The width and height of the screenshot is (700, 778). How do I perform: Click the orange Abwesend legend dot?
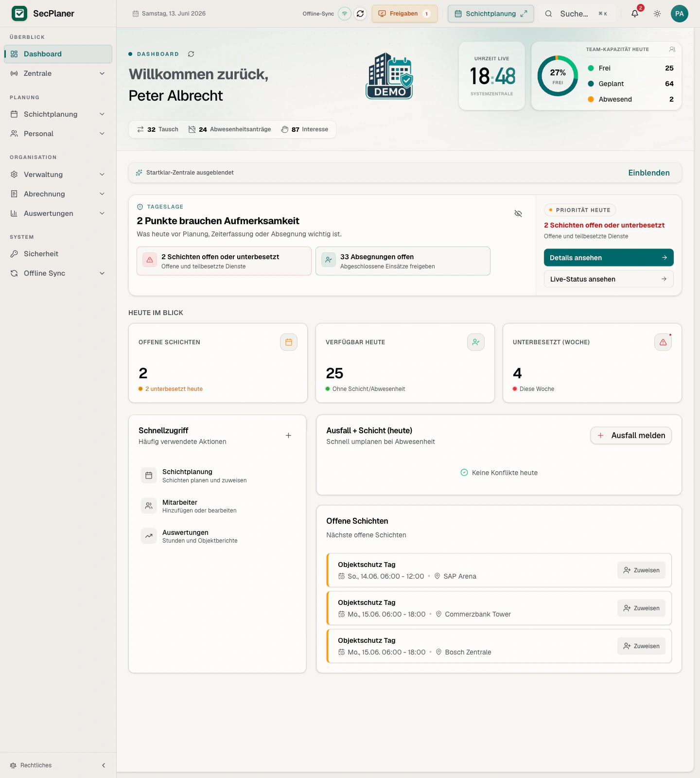(591, 99)
